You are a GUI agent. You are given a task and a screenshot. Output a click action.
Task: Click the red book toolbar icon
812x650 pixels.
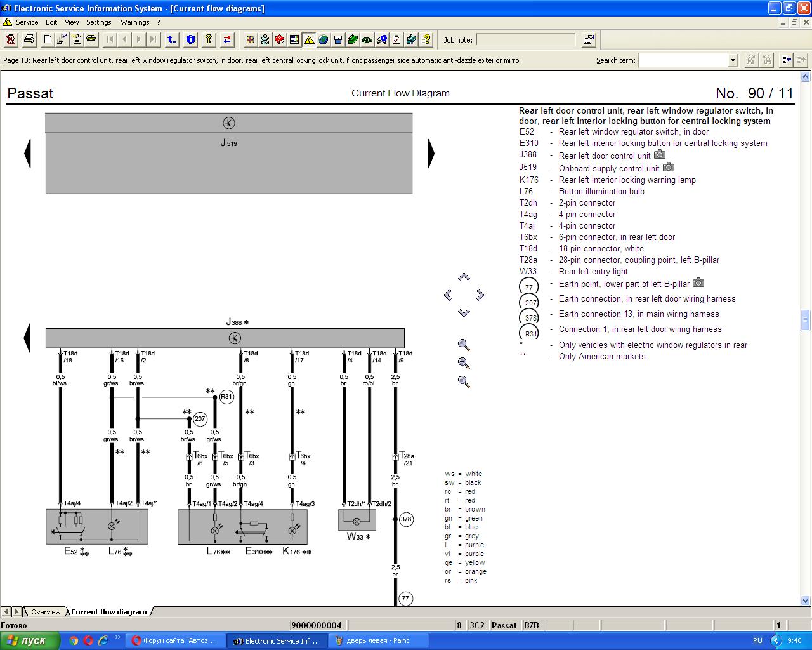tap(280, 39)
